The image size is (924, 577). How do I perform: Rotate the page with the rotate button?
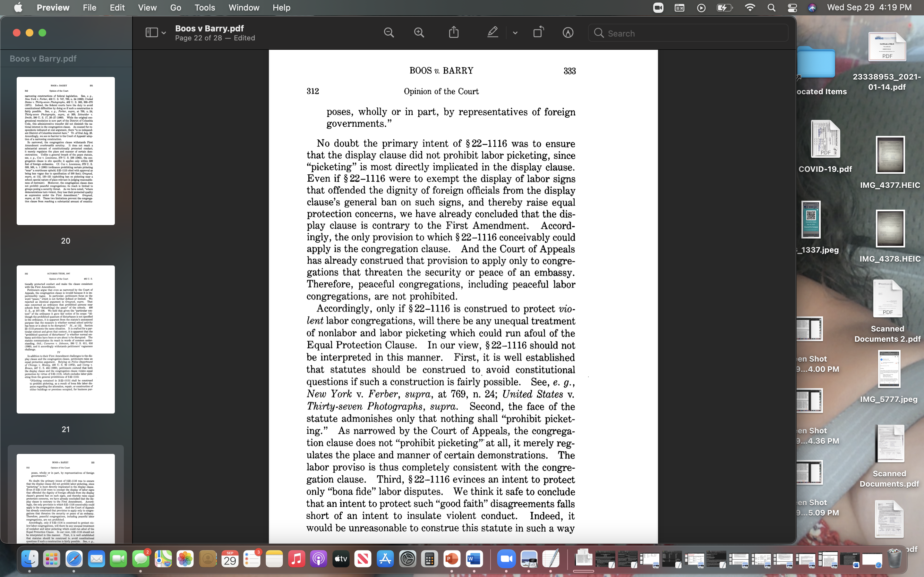point(538,32)
